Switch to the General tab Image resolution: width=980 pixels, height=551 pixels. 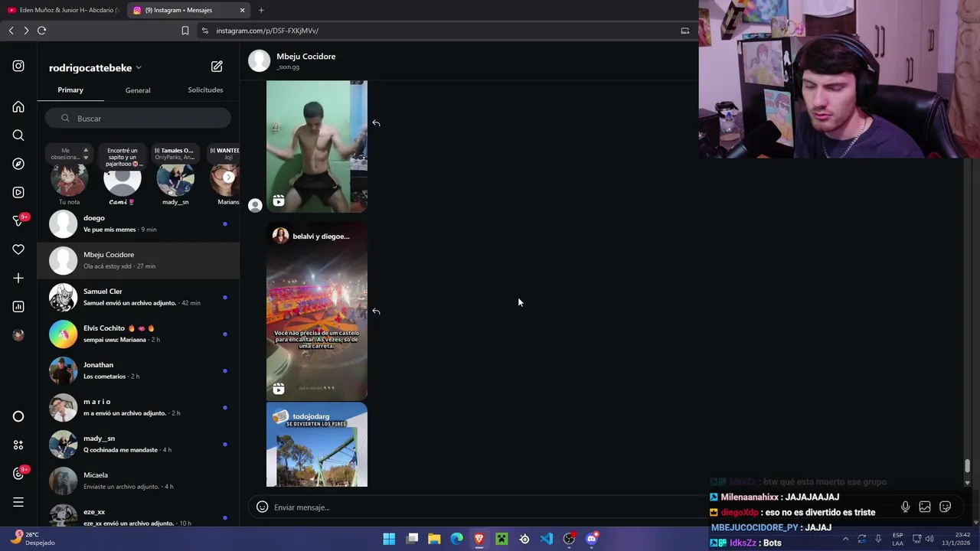138,90
